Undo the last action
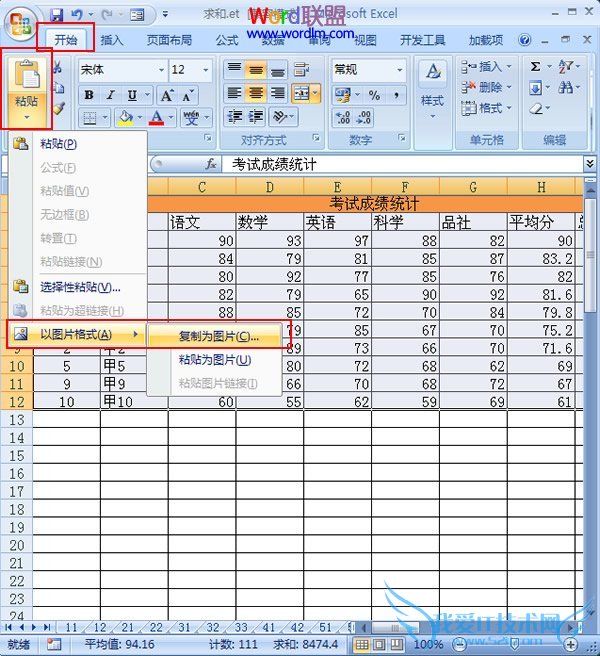Image resolution: width=600 pixels, height=656 pixels. tap(77, 15)
